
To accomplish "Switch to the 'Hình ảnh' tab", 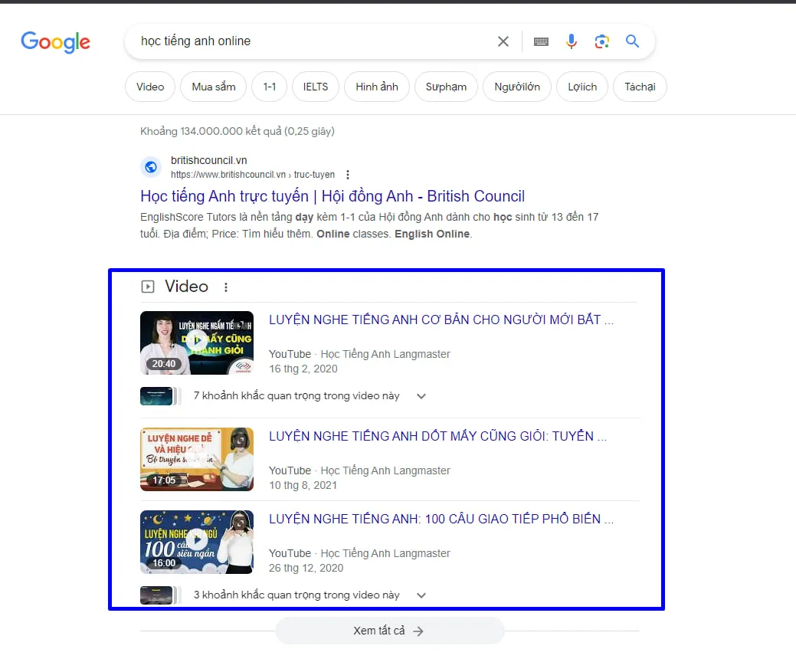I will point(376,87).
